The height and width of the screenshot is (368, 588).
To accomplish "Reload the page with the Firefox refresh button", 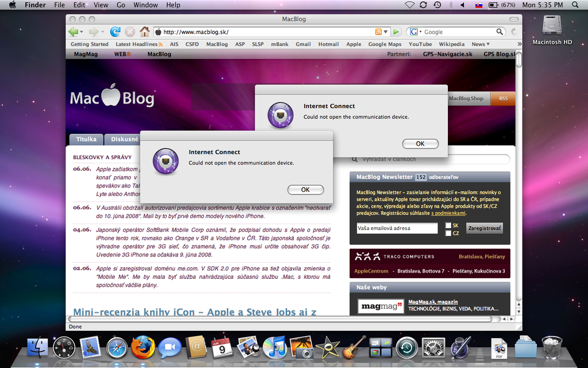I will pos(115,32).
